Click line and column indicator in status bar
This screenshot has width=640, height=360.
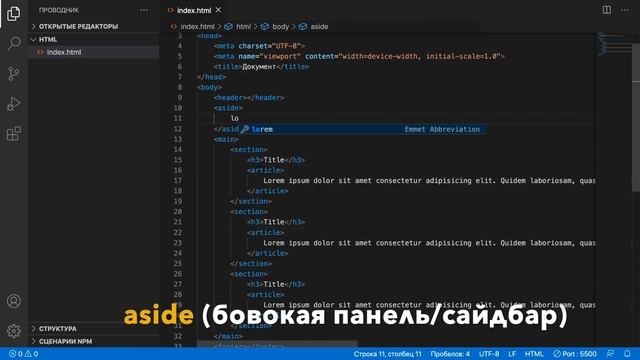point(387,354)
